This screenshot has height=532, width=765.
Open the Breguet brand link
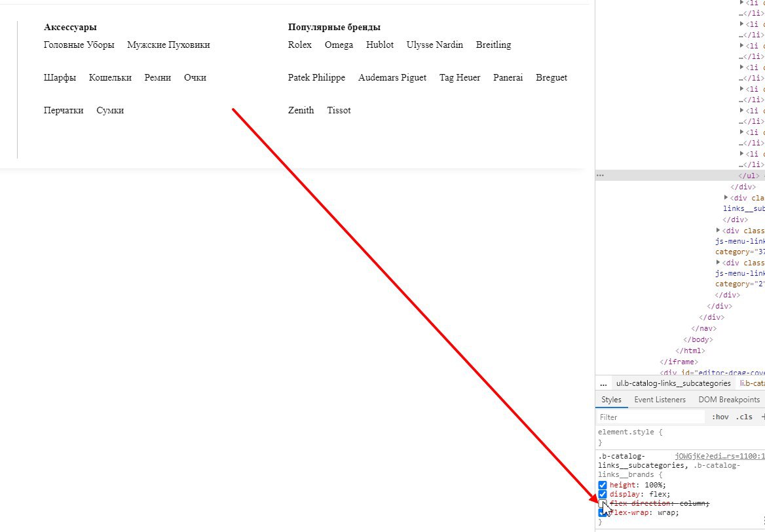tap(551, 77)
